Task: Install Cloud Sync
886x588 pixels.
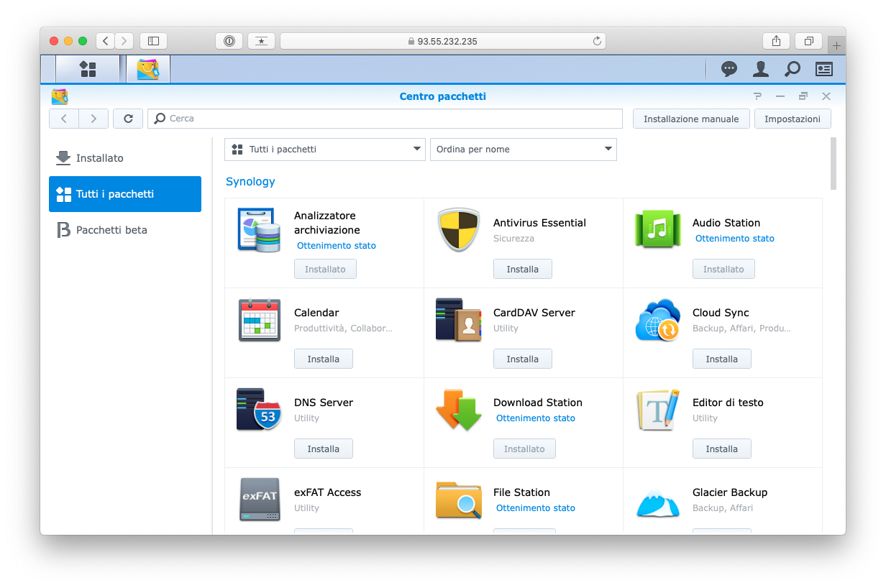Action: pos(722,359)
